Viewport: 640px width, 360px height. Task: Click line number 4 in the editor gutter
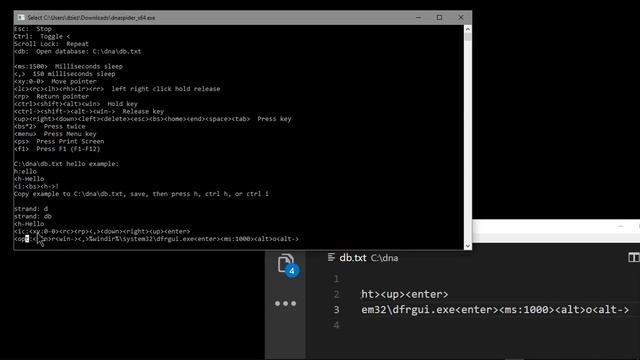(336, 325)
